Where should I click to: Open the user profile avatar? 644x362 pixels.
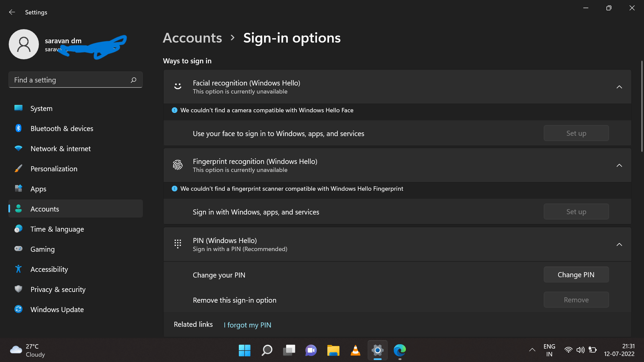pos(24,44)
